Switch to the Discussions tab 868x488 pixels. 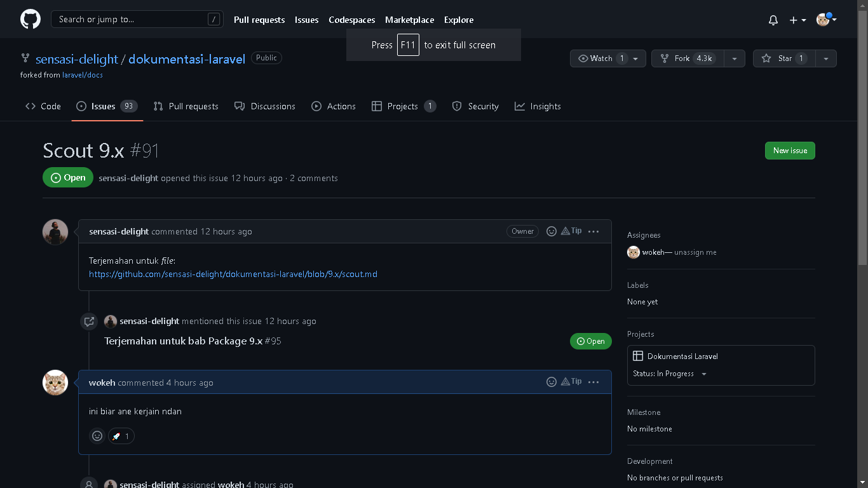point(265,106)
